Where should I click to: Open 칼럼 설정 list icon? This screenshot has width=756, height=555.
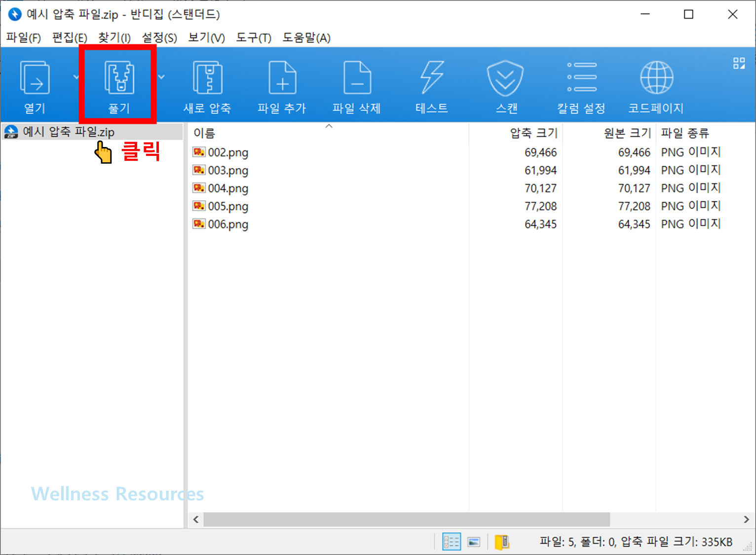(x=581, y=77)
